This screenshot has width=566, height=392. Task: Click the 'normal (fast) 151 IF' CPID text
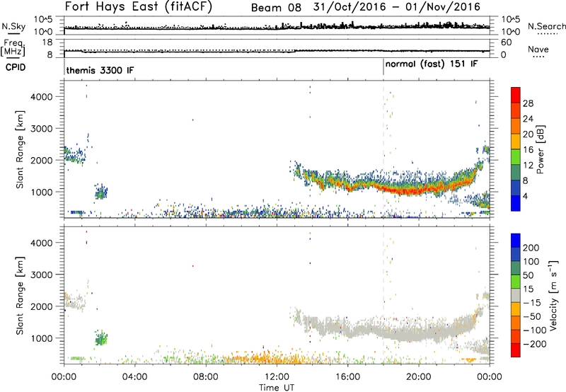click(432, 64)
